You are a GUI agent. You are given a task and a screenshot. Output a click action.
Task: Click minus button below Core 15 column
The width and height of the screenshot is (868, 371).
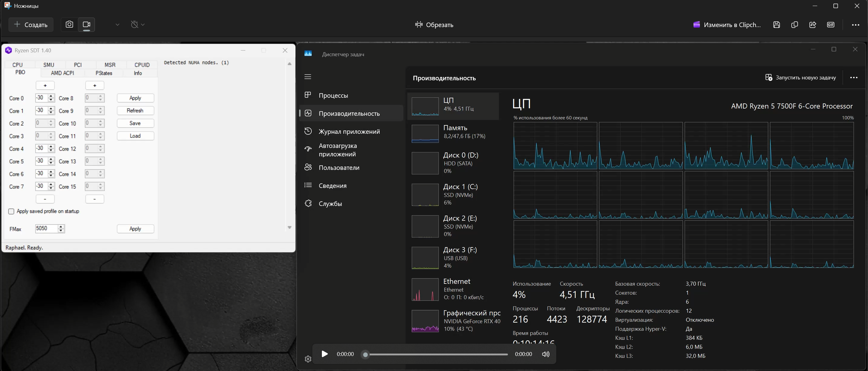95,199
